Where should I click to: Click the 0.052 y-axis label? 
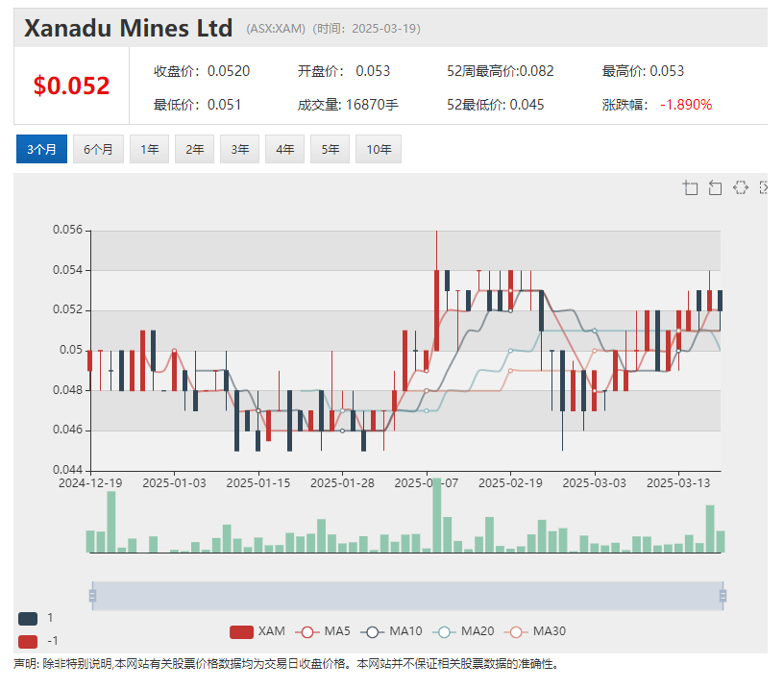pyautogui.click(x=67, y=309)
